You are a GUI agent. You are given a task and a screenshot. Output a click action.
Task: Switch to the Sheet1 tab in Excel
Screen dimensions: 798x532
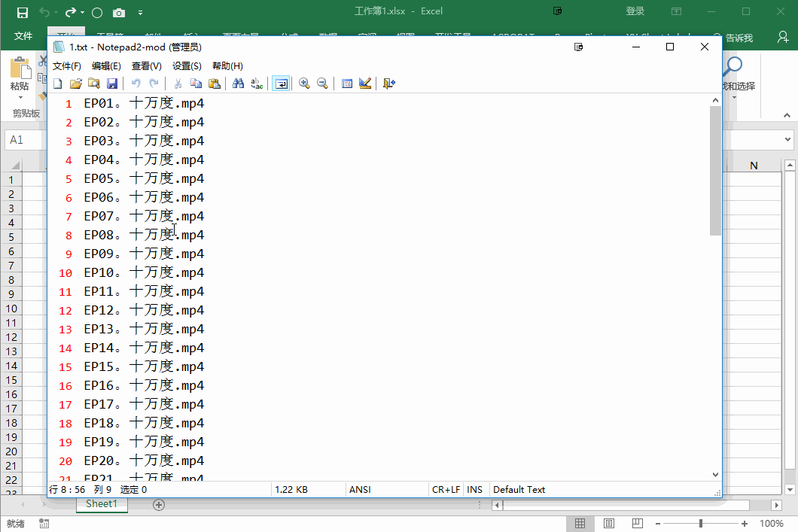[x=101, y=504]
